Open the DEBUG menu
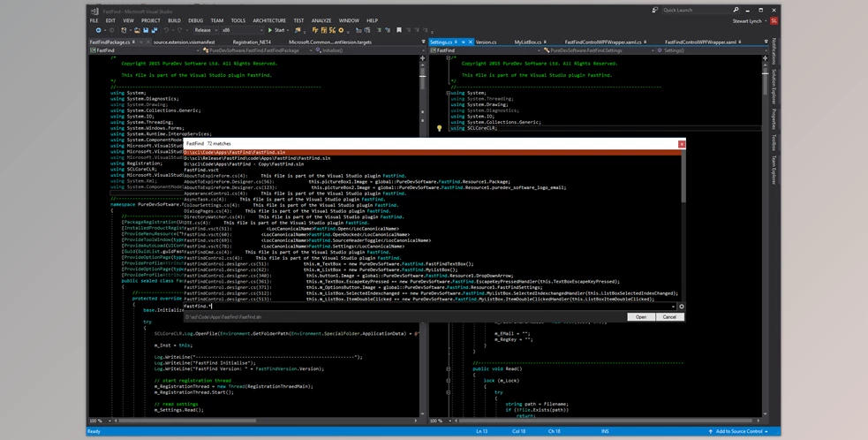The image size is (868, 440). pyautogui.click(x=195, y=20)
